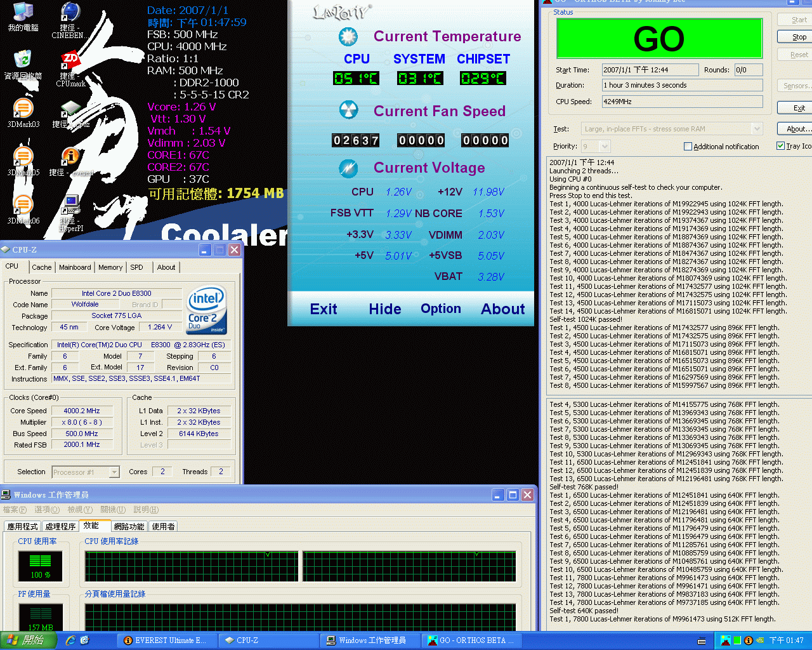Select the Cache tab in CPU-Z
Screen dimensions: 812x650
pyautogui.click(x=42, y=267)
